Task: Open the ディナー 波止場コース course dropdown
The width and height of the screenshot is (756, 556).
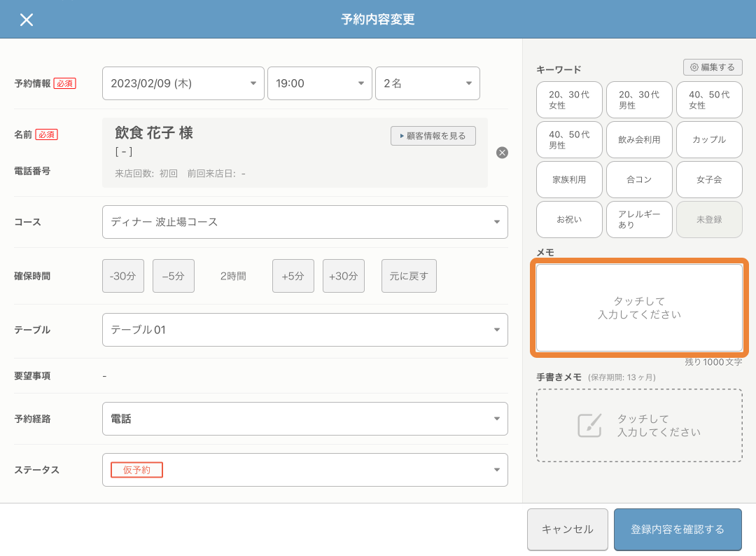Action: click(304, 221)
